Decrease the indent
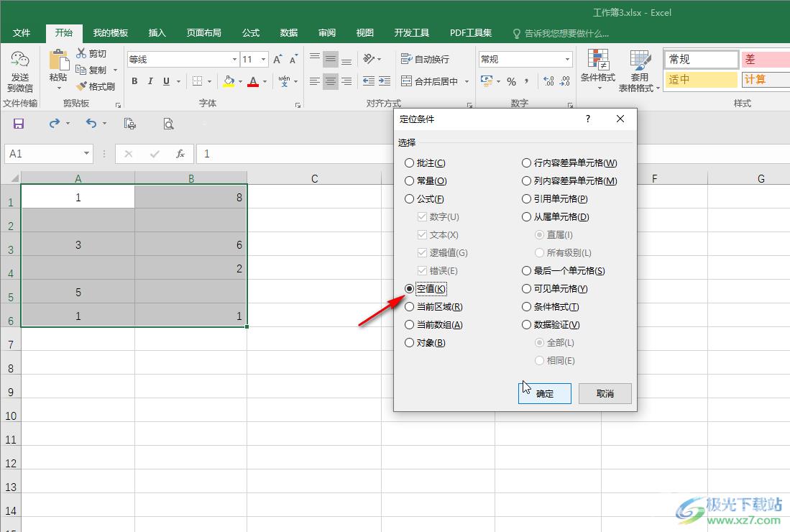 click(x=369, y=81)
